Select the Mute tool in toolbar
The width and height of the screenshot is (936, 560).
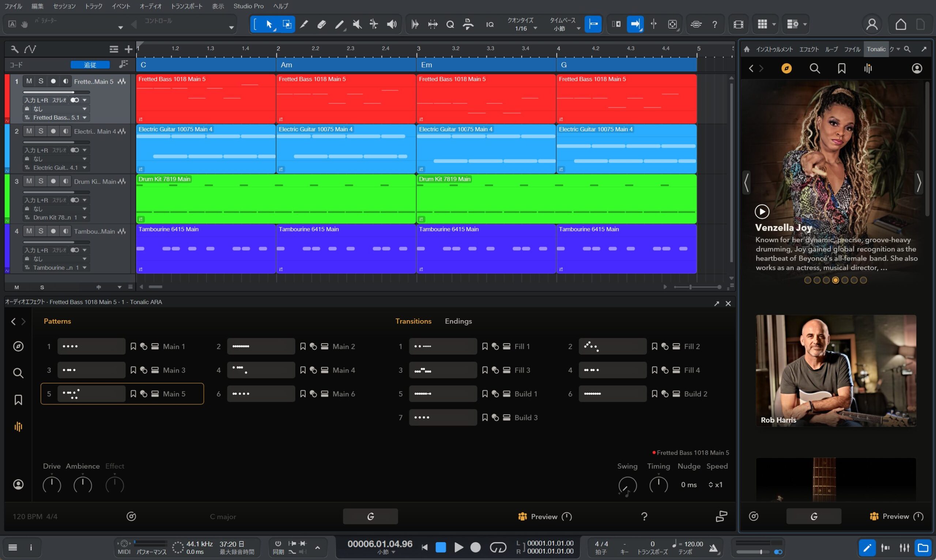tap(356, 24)
